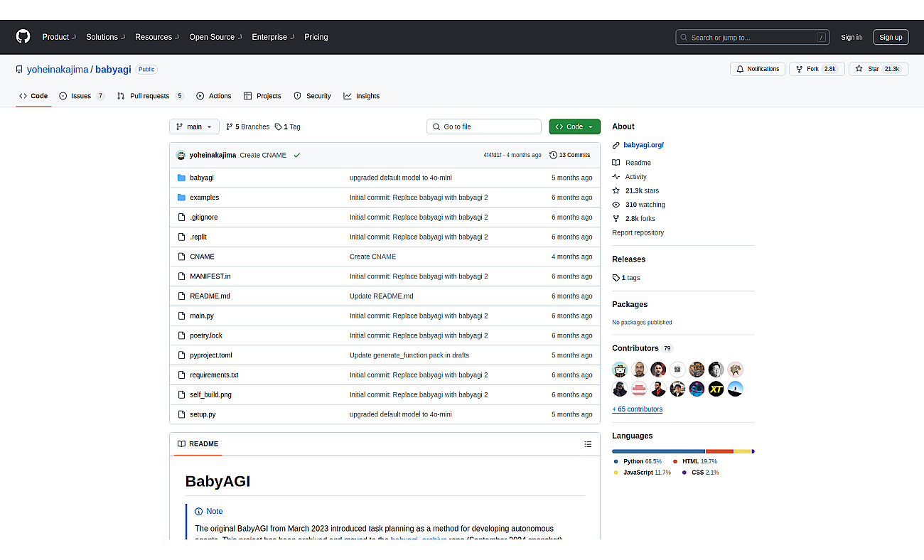Expand the Enterprise menu
Image resolution: width=924 pixels, height=560 pixels.
pyautogui.click(x=273, y=37)
